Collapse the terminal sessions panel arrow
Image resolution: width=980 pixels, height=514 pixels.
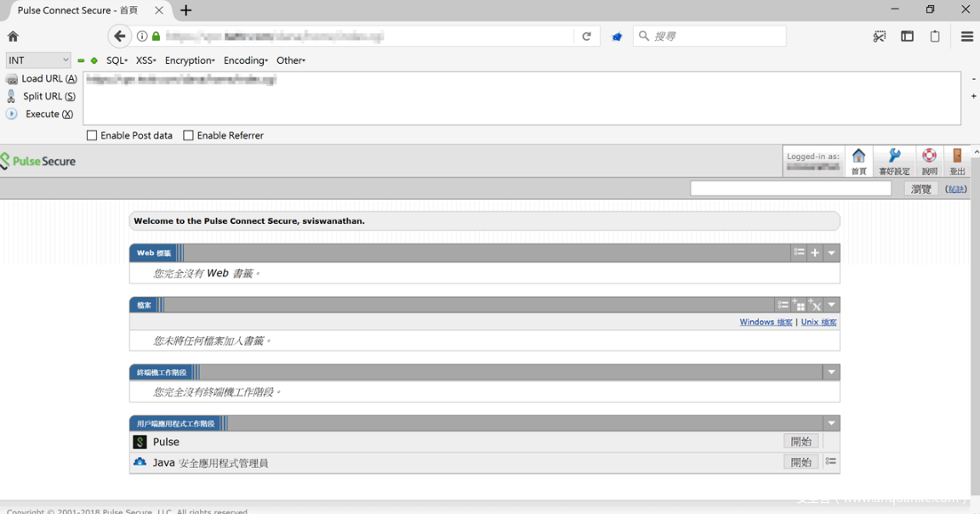coord(831,372)
